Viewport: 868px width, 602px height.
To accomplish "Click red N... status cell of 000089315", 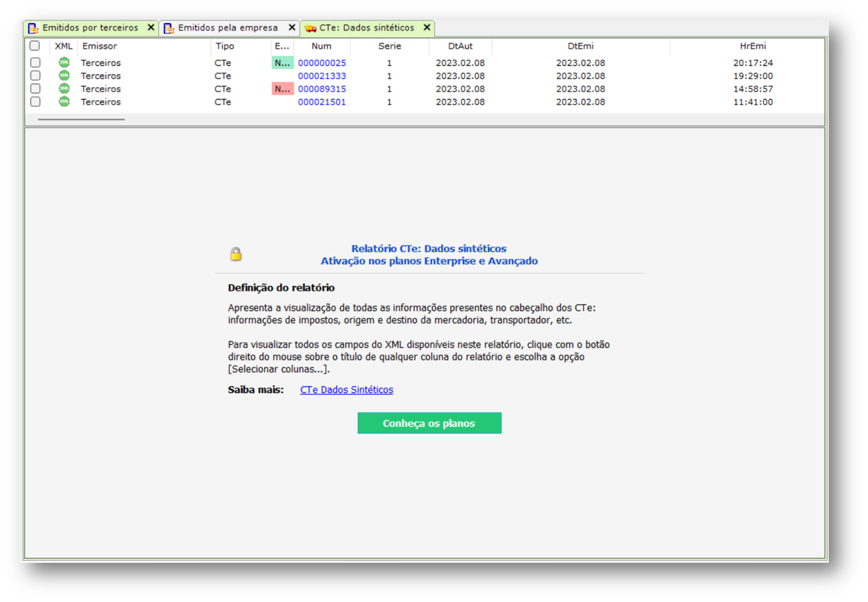I will coord(282,89).
